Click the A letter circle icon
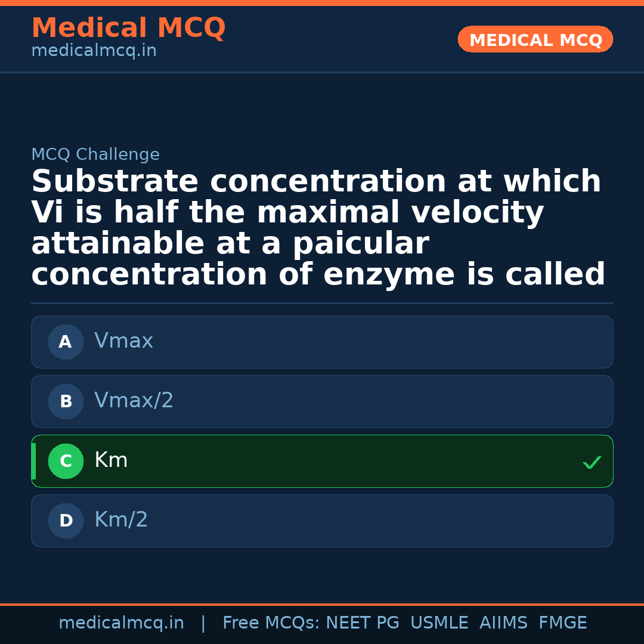The width and height of the screenshot is (644, 644). pyautogui.click(x=66, y=342)
